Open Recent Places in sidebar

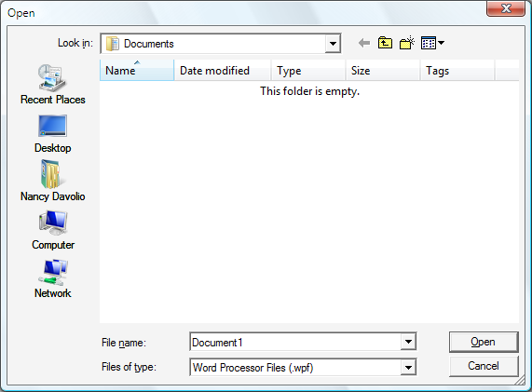point(52,85)
